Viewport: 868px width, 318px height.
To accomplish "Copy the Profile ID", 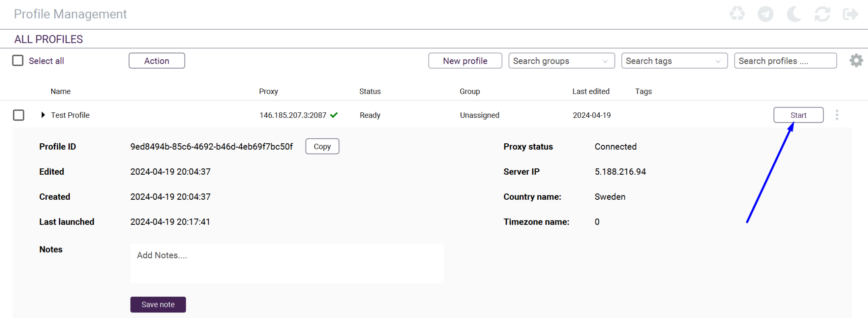I will tap(322, 146).
